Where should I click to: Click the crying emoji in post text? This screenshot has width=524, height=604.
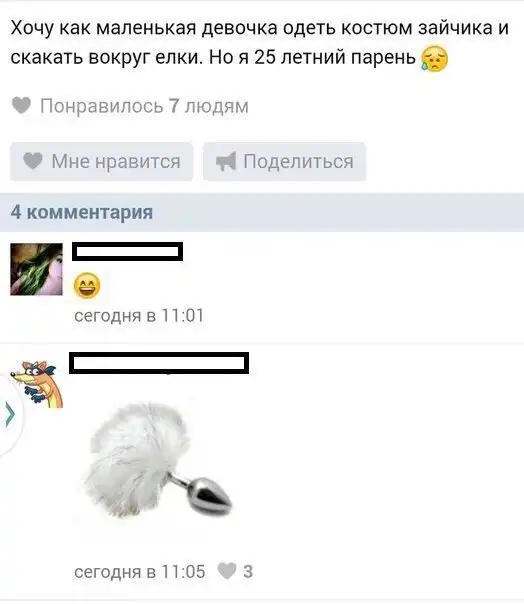[435, 59]
